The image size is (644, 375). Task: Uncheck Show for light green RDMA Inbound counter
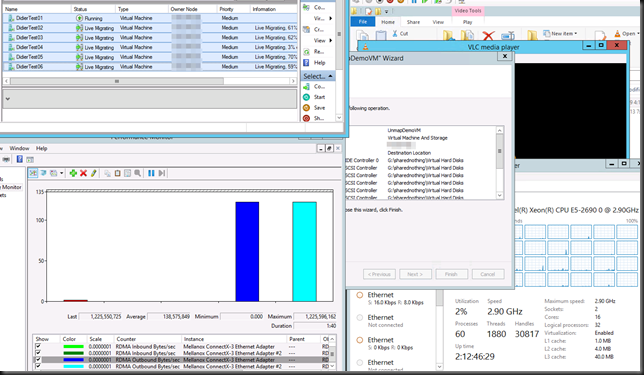click(x=38, y=346)
